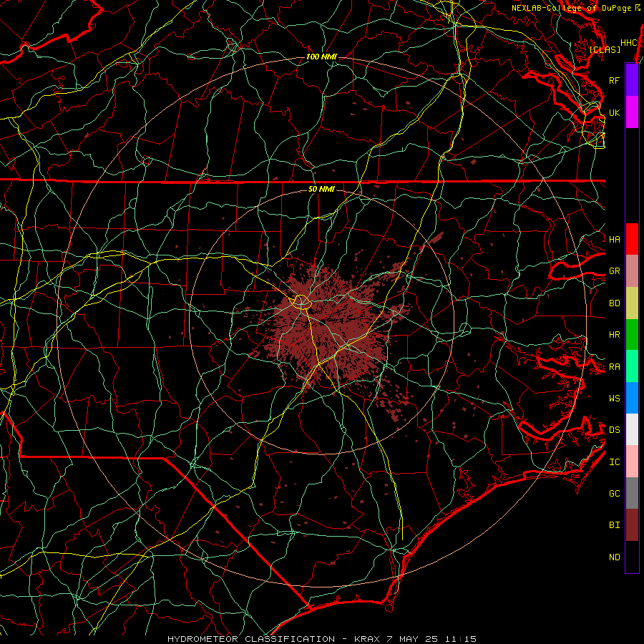
Task: Click the 'HA' legend label text
Action: point(614,239)
